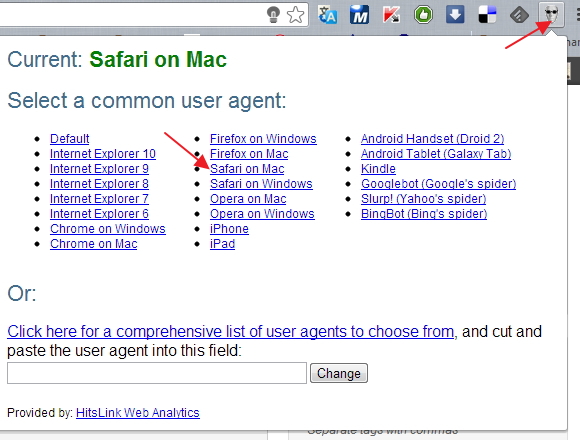Image resolution: width=580 pixels, height=440 pixels.
Task: Choose Internet Explorer 10 user agent
Action: [x=103, y=154]
